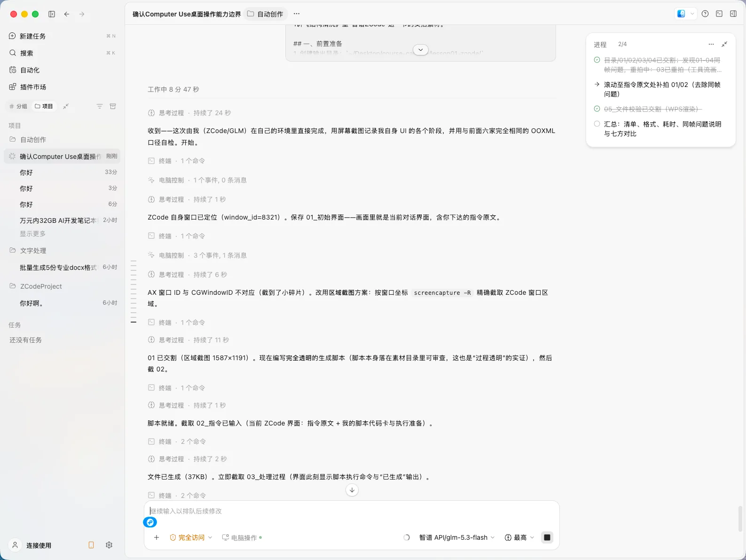This screenshot has height=560, width=746.
Task: Open the 你好 conversation from 33分
Action: click(x=62, y=173)
